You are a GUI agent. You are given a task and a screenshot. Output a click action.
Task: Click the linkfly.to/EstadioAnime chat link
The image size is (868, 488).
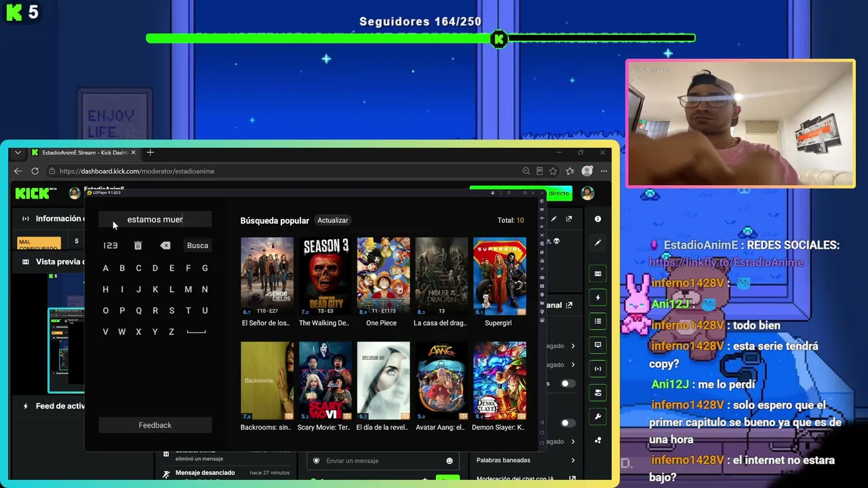click(726, 262)
